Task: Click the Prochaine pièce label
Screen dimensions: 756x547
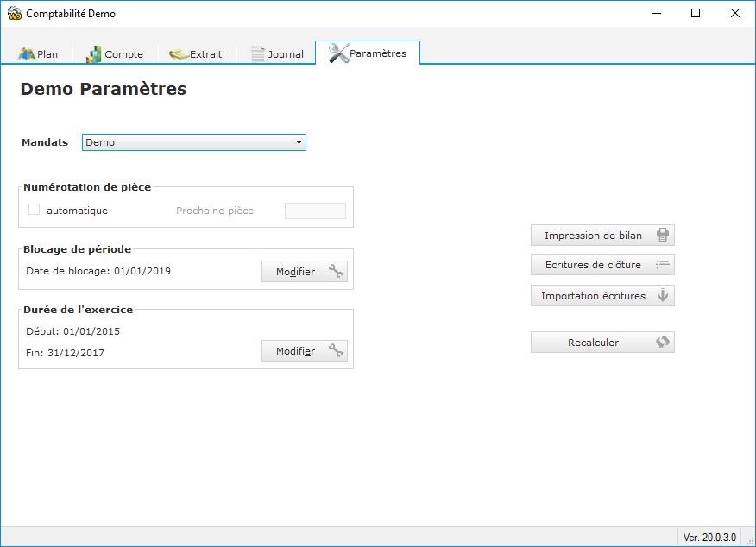Action: pos(215,211)
